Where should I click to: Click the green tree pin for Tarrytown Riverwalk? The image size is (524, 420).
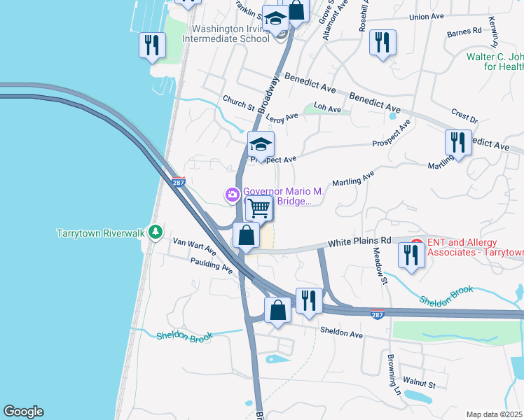point(155,232)
